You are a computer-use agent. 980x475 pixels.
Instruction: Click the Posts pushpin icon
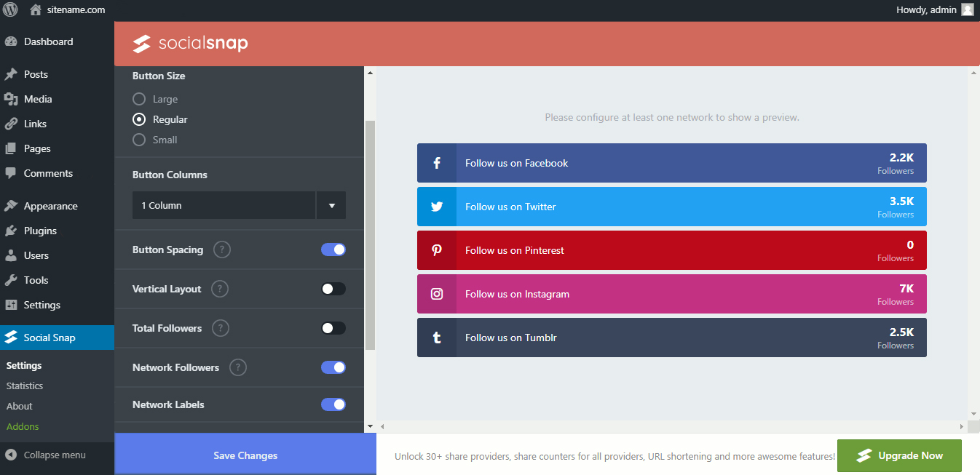pos(11,74)
